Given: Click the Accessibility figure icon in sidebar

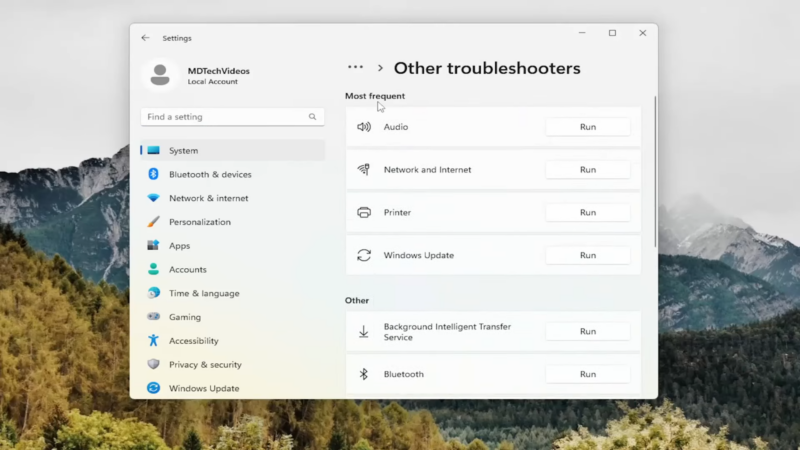Looking at the screenshot, I should coord(153,340).
